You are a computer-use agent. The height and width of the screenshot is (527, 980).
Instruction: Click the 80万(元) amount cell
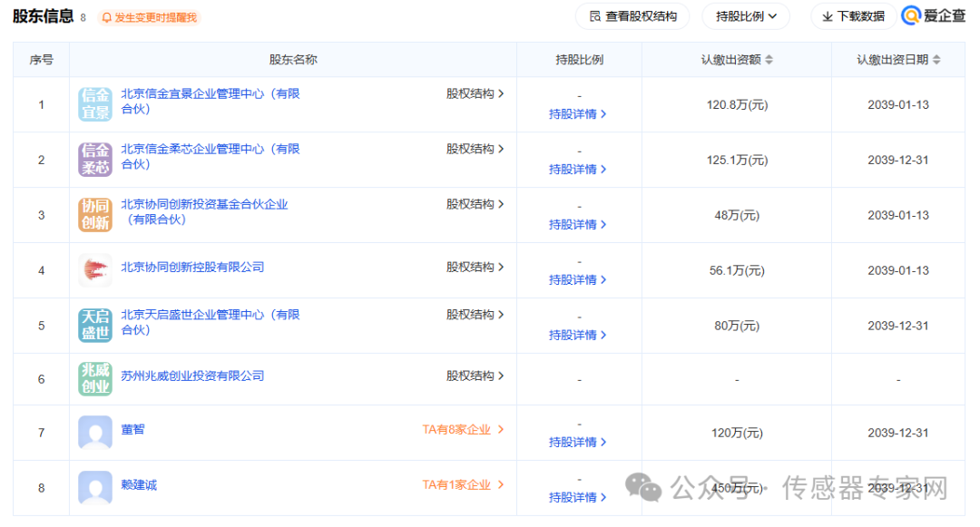(x=737, y=326)
